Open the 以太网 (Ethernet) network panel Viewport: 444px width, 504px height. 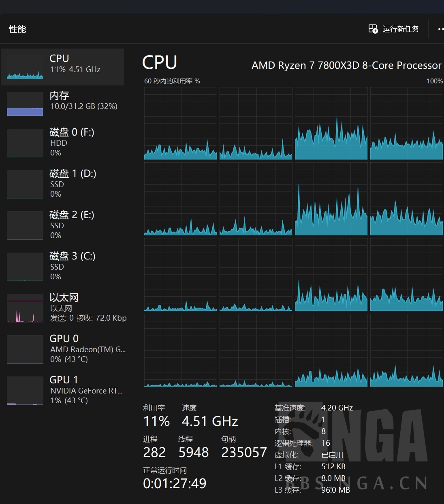click(x=63, y=308)
